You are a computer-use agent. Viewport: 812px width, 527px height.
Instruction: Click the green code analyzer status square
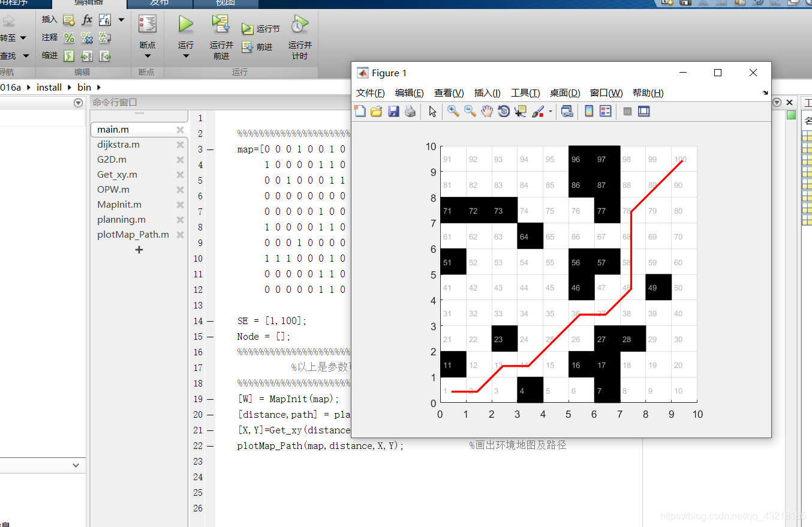pyautogui.click(x=791, y=115)
